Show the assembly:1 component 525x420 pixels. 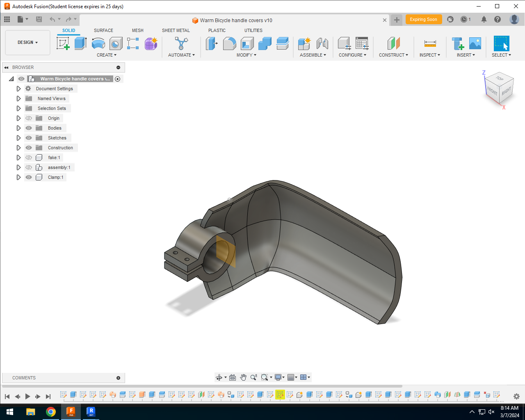[x=29, y=167]
